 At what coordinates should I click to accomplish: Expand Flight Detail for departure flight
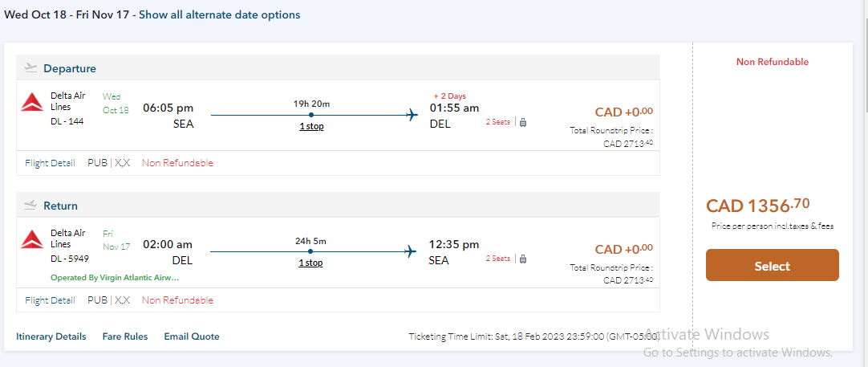click(50, 162)
